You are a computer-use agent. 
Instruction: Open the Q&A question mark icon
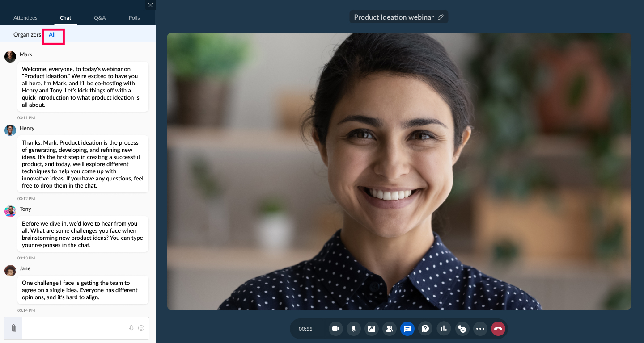[x=425, y=329]
